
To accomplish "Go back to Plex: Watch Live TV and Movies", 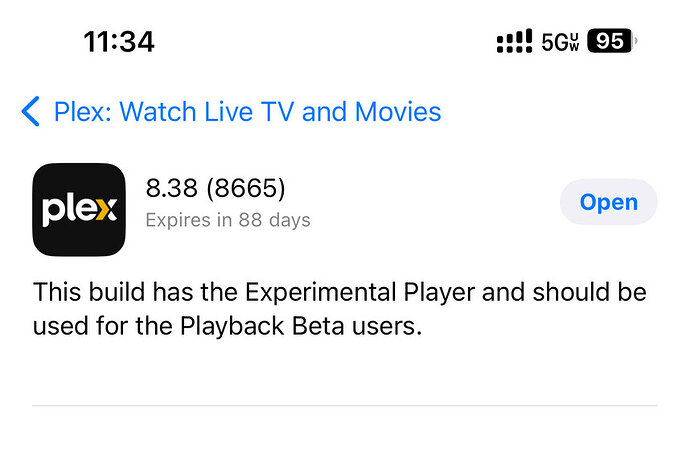I will (x=247, y=111).
